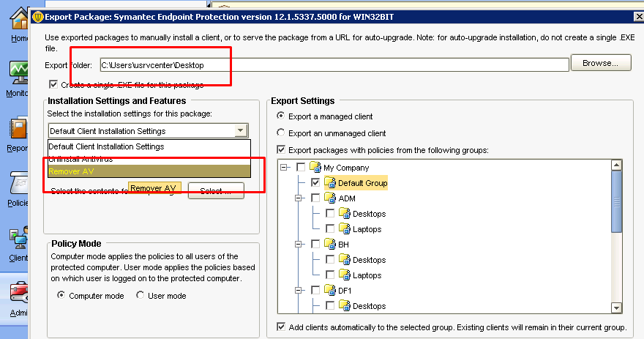Select 'Export an unmanaged client' option

tap(281, 133)
